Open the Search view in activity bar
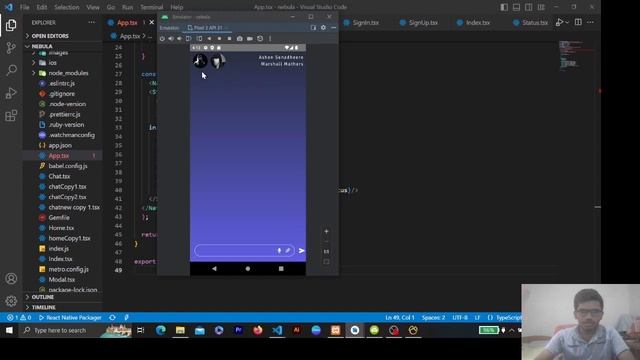 tap(11, 70)
